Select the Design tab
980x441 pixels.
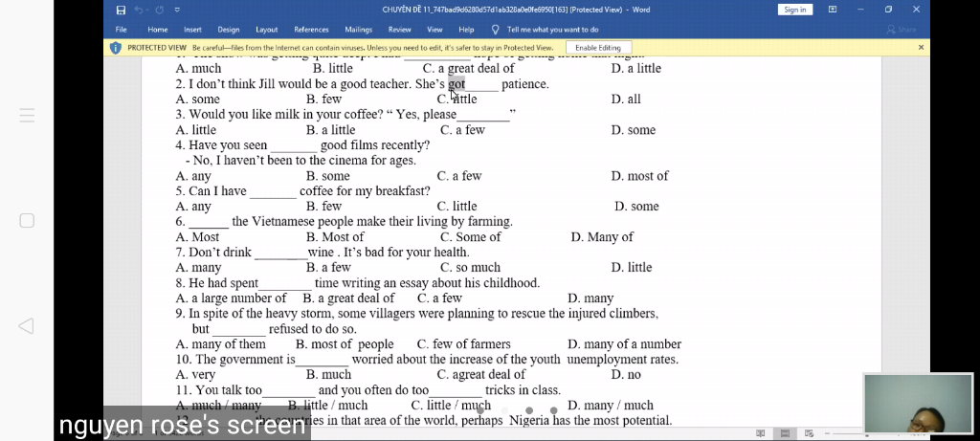point(229,30)
